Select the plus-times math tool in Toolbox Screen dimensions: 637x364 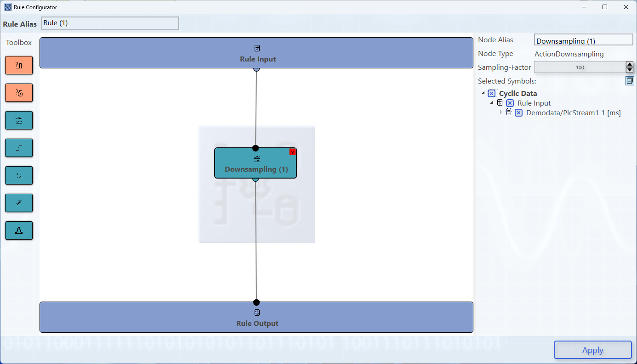[x=19, y=175]
